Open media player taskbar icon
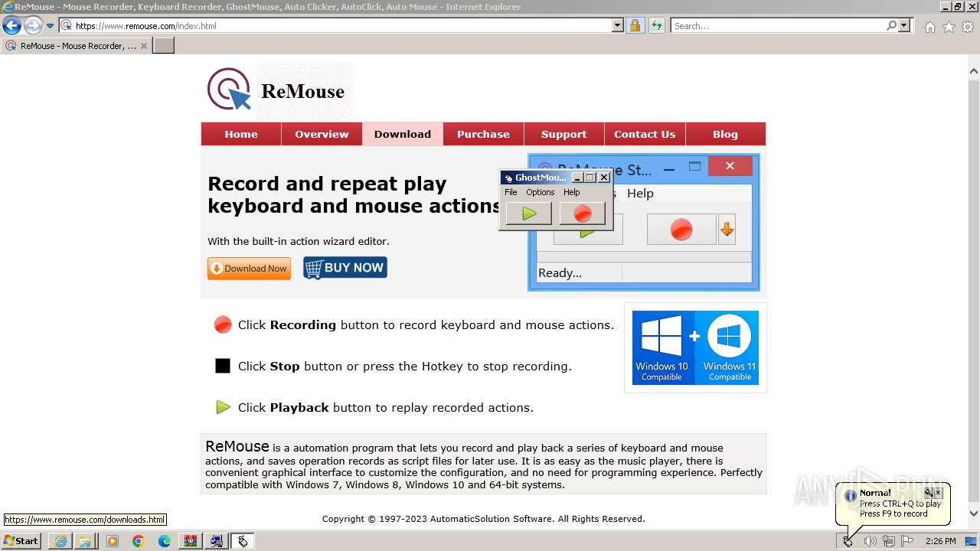 click(113, 541)
